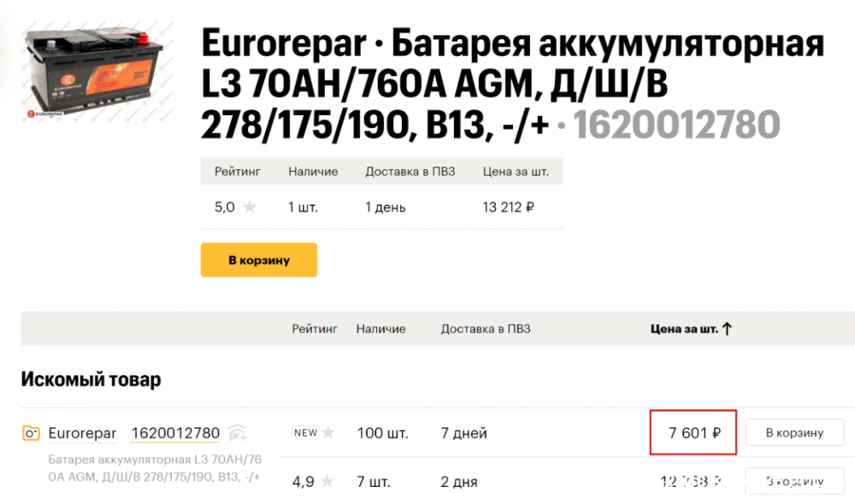Click the sort arrow beside Цена за шт.
The width and height of the screenshot is (855, 504).
point(728,329)
